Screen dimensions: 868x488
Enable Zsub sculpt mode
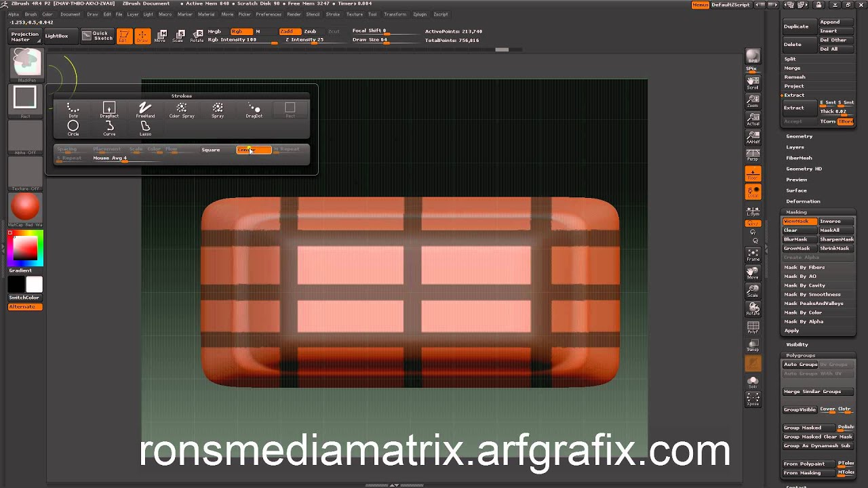(x=310, y=31)
